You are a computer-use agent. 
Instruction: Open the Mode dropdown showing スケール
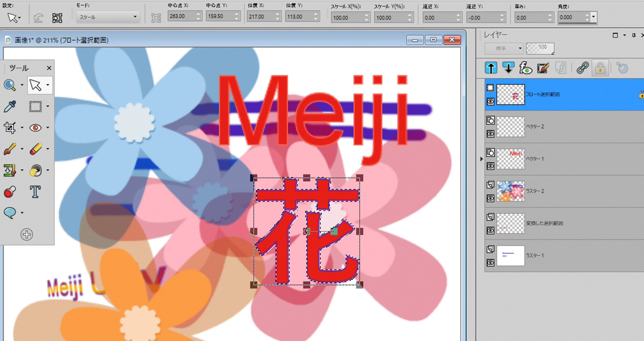point(108,17)
